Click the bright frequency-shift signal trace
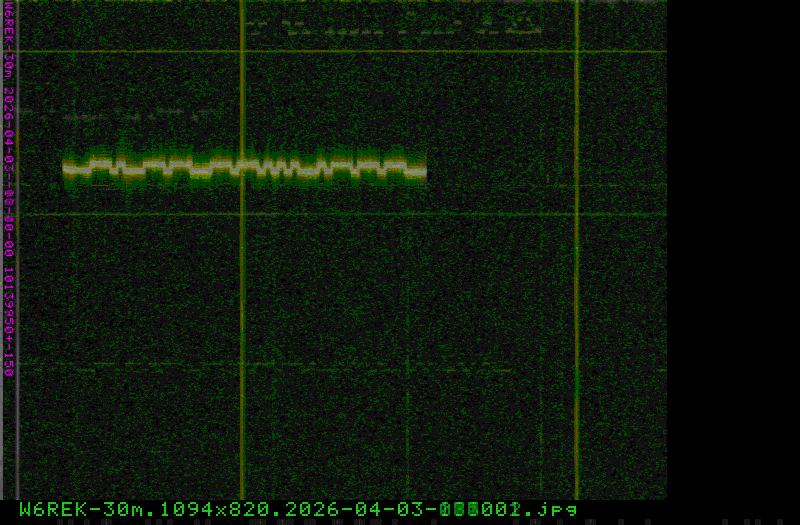 (244, 168)
